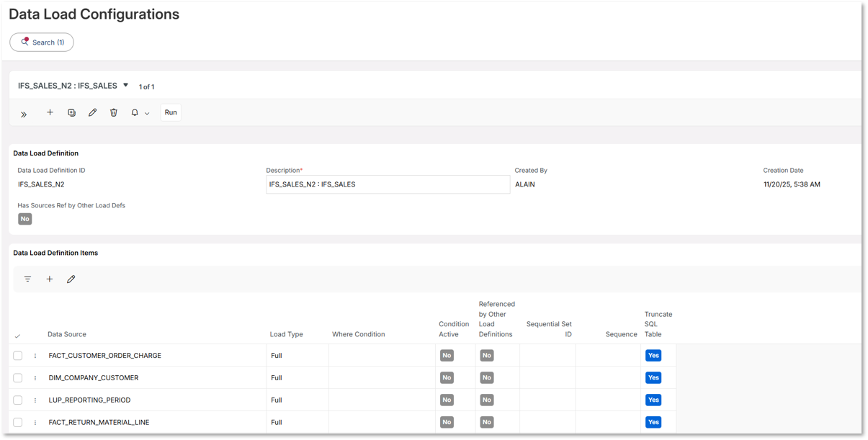Toggle Truncate SQL Table Yes for FACT_CUSTOMER_ORDER_CHARGE

coord(653,356)
